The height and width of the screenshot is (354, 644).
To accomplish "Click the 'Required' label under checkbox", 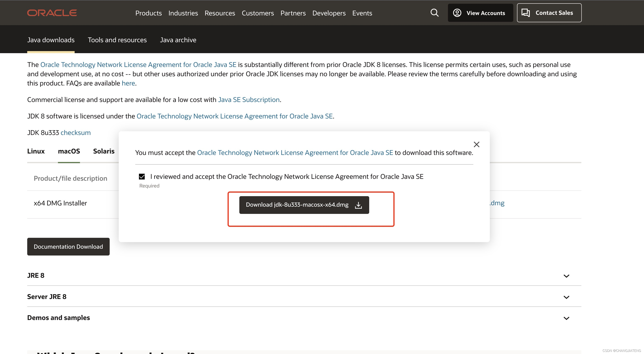I will tap(149, 186).
